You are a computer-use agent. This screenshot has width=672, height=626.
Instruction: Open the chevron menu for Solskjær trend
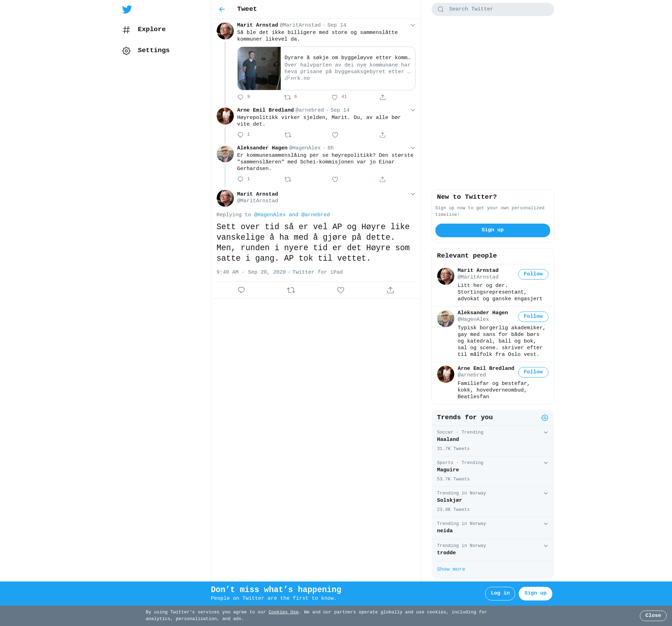(x=546, y=493)
